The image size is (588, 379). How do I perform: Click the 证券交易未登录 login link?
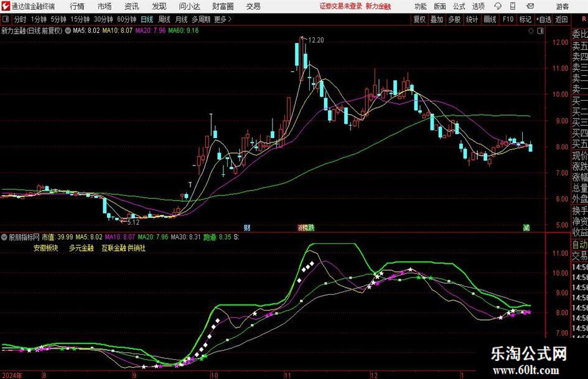tap(341, 6)
